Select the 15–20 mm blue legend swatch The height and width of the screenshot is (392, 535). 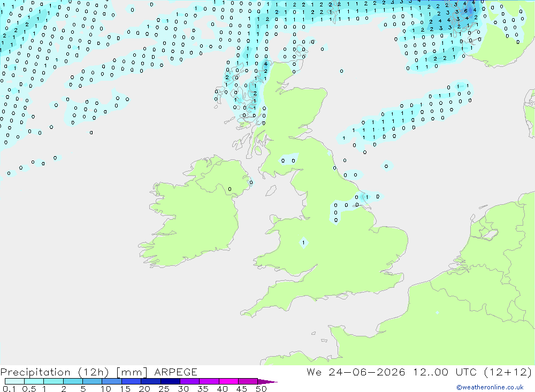(x=132, y=381)
